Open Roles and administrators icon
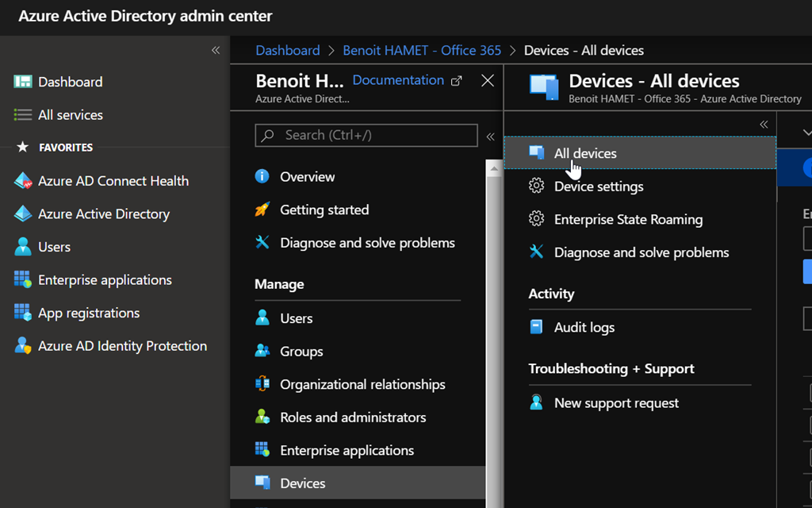812x508 pixels. [x=262, y=418]
